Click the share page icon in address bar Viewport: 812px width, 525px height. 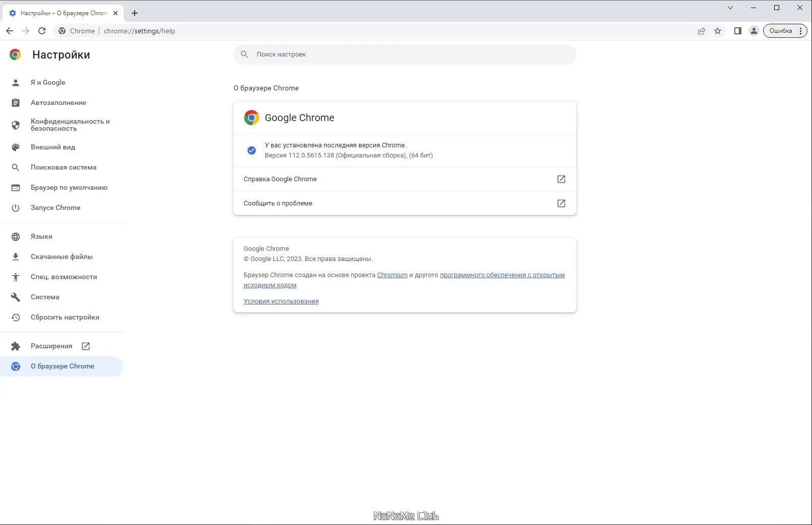pyautogui.click(x=702, y=31)
